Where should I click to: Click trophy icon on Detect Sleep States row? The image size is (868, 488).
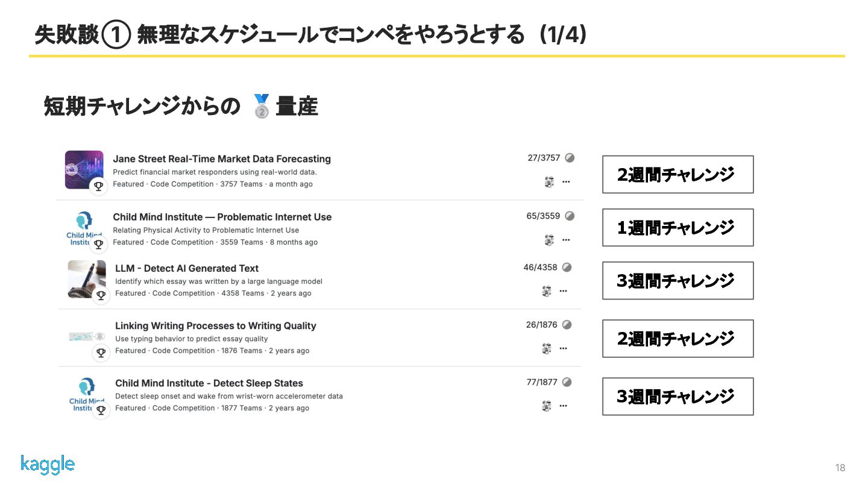click(x=101, y=410)
